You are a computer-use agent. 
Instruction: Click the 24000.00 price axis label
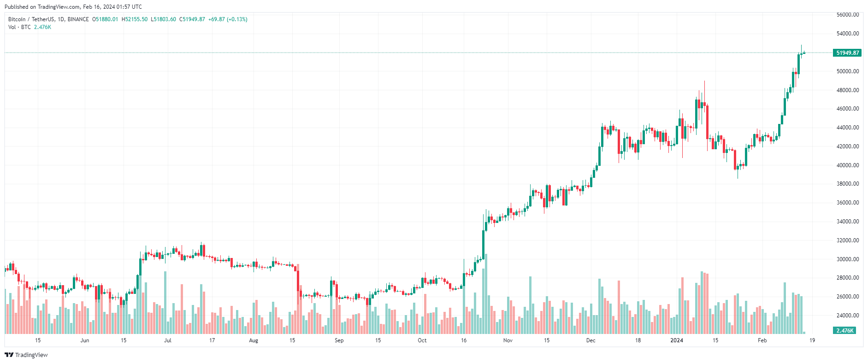(848, 316)
